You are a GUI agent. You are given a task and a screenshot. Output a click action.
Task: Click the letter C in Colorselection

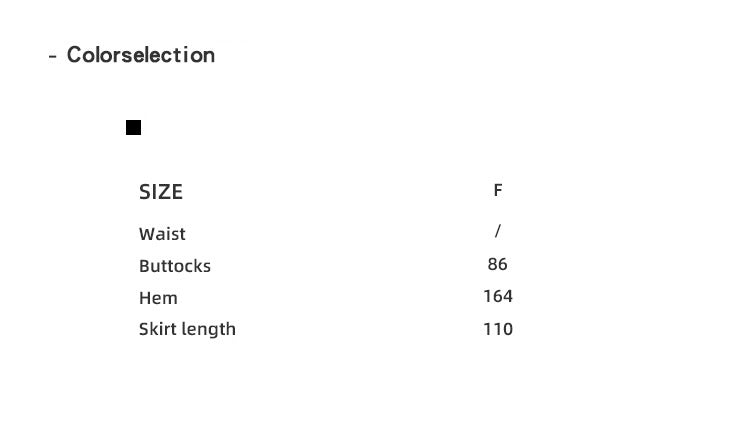[74, 55]
